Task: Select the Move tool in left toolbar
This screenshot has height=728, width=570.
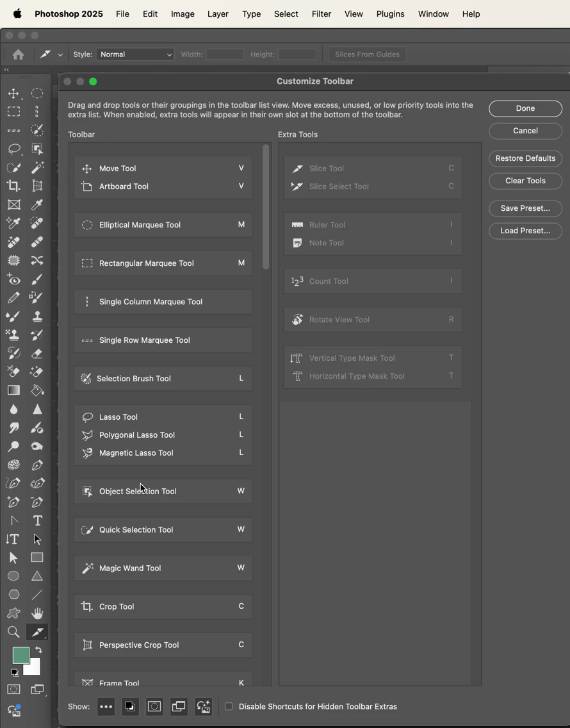Action: tap(13, 94)
